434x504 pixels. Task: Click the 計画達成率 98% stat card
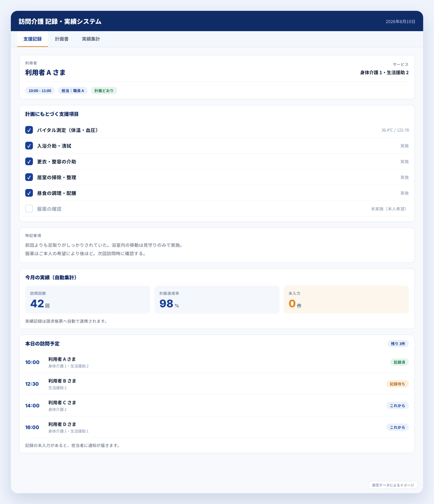tap(217, 300)
